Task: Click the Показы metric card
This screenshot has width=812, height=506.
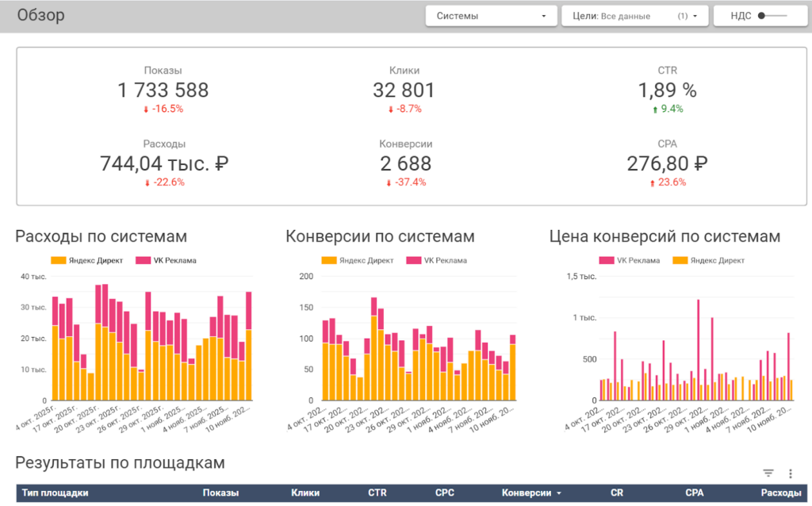Action: (162, 83)
